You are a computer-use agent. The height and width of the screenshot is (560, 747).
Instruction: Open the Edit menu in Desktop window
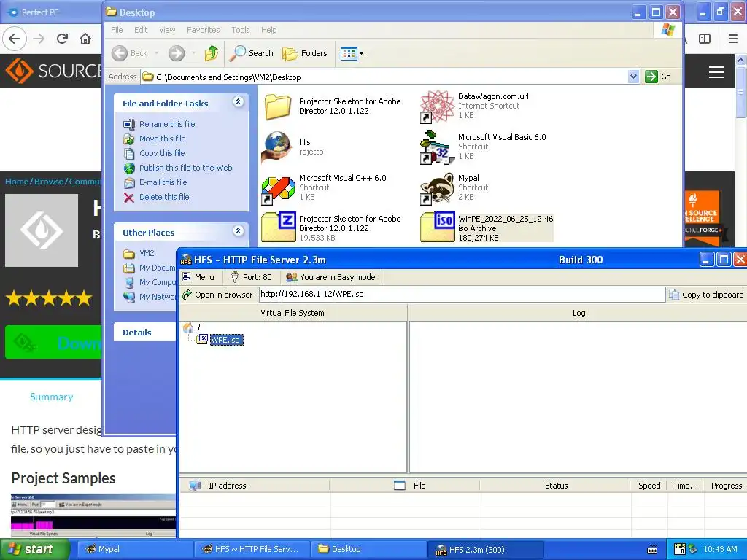(x=141, y=30)
